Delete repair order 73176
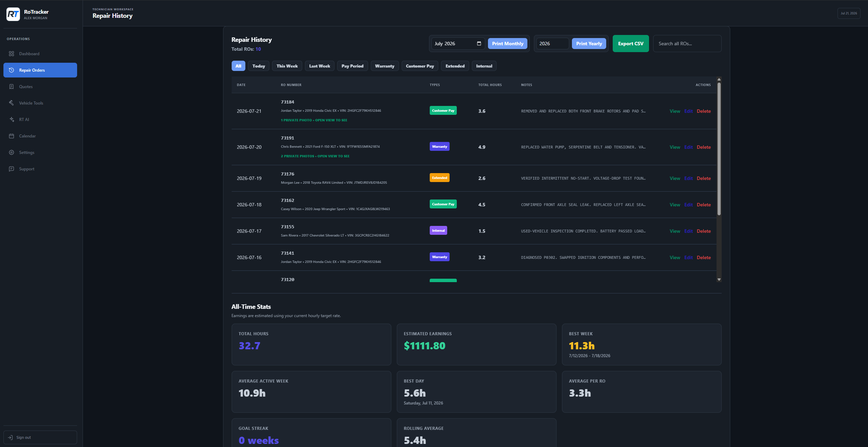868x447 pixels. point(704,178)
